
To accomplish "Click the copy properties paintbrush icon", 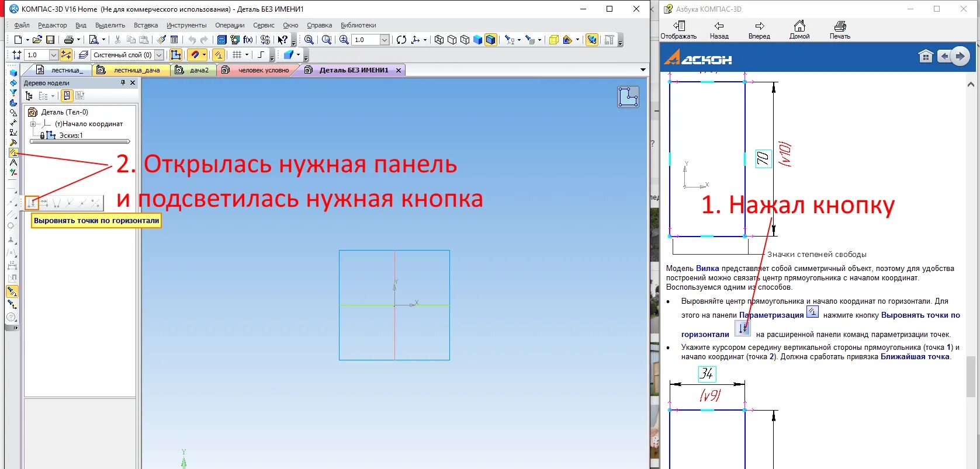I will (161, 40).
